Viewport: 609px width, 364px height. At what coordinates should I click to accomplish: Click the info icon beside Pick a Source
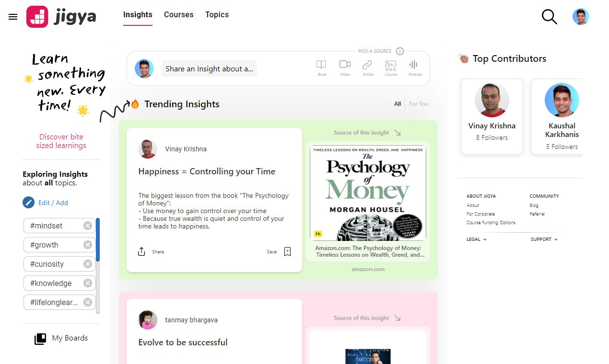[400, 51]
